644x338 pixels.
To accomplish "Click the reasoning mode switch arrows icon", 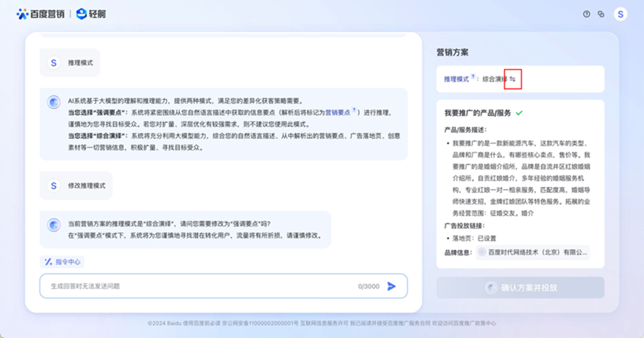I will (x=513, y=79).
